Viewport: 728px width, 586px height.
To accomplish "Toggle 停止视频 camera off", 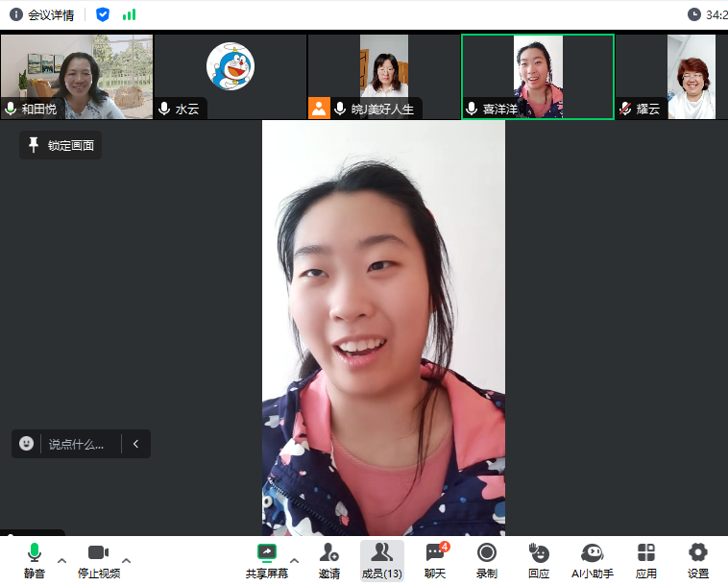I will (99, 559).
